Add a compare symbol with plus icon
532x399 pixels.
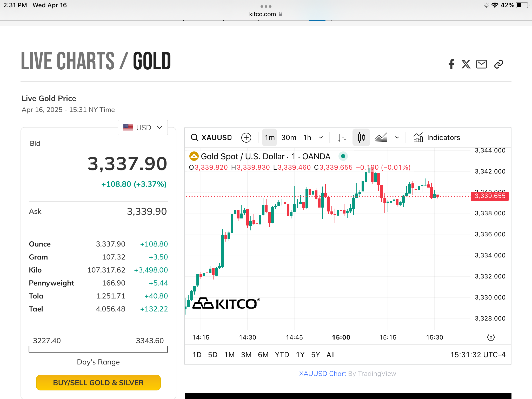tap(246, 137)
